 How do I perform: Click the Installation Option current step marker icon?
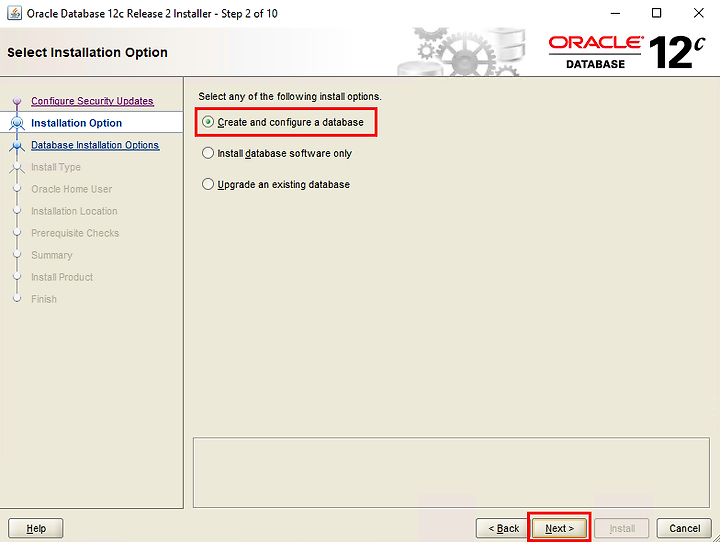tap(17, 123)
